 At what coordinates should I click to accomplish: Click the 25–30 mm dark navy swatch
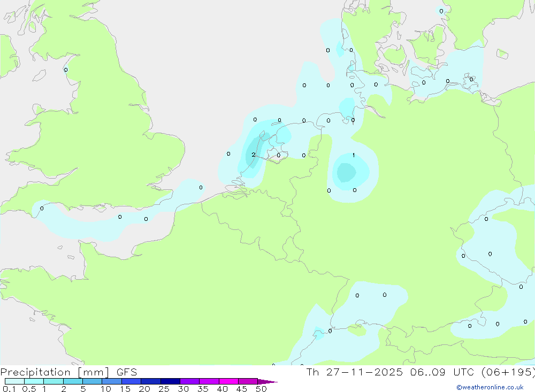pos(170,381)
